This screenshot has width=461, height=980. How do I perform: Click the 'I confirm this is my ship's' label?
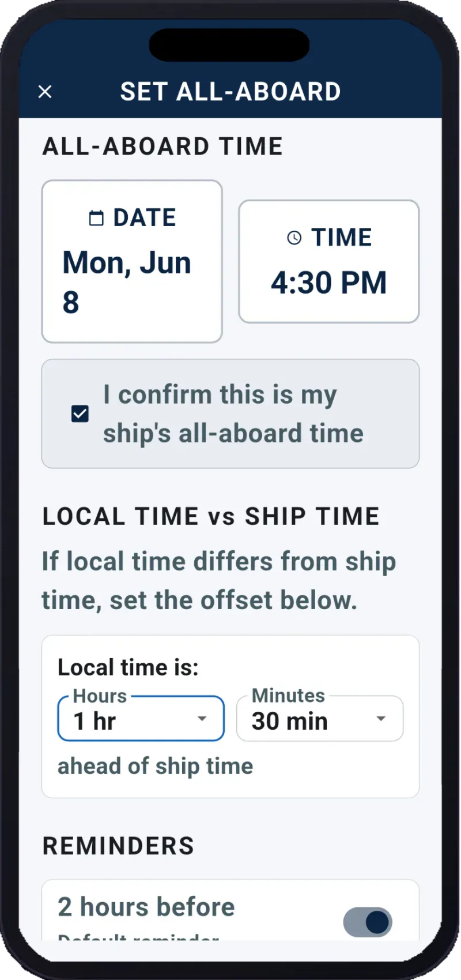233,414
